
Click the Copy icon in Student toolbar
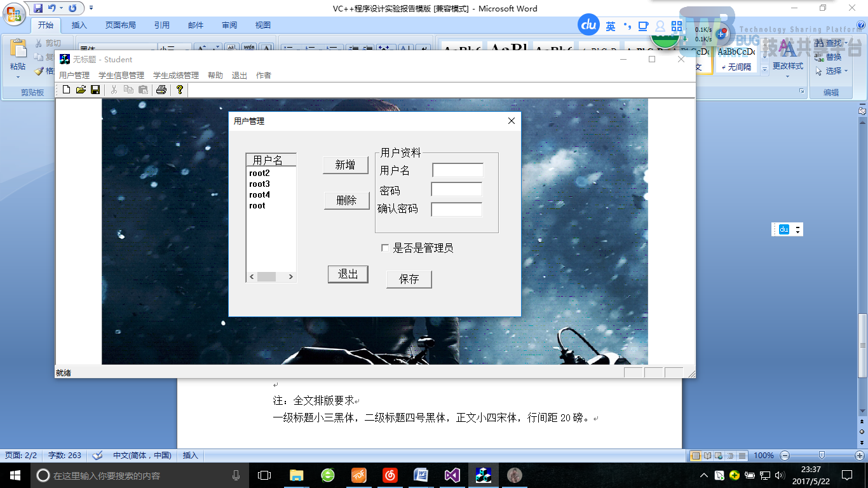[128, 90]
